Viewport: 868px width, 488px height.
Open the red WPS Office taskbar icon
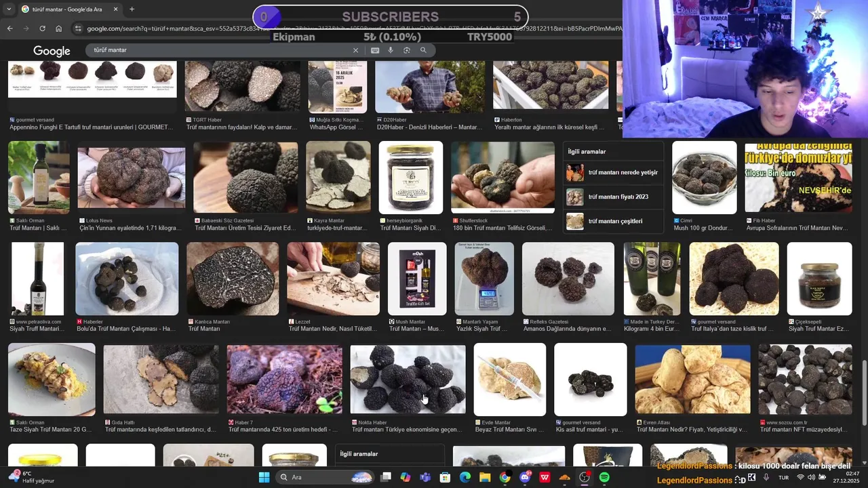click(x=545, y=477)
